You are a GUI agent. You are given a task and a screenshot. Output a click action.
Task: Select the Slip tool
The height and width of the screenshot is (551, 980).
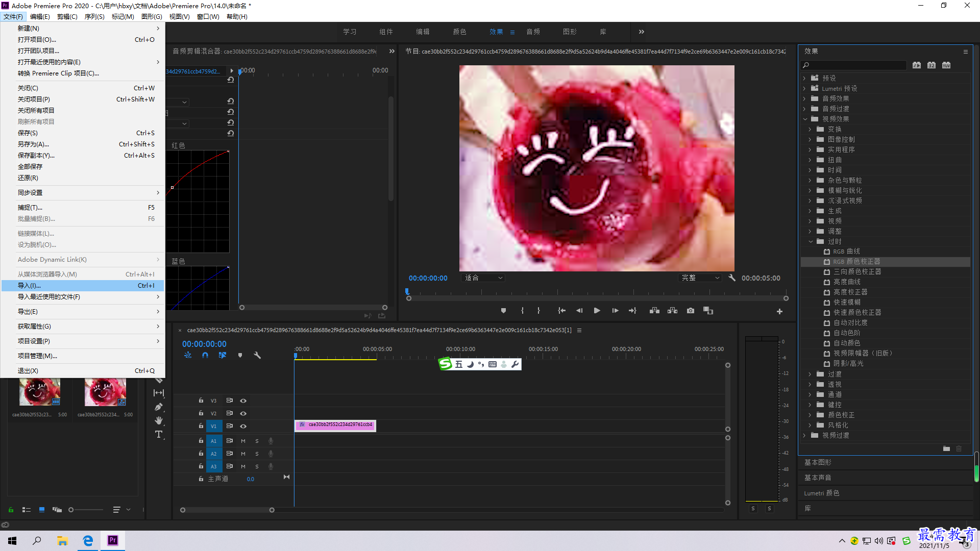[x=159, y=393]
